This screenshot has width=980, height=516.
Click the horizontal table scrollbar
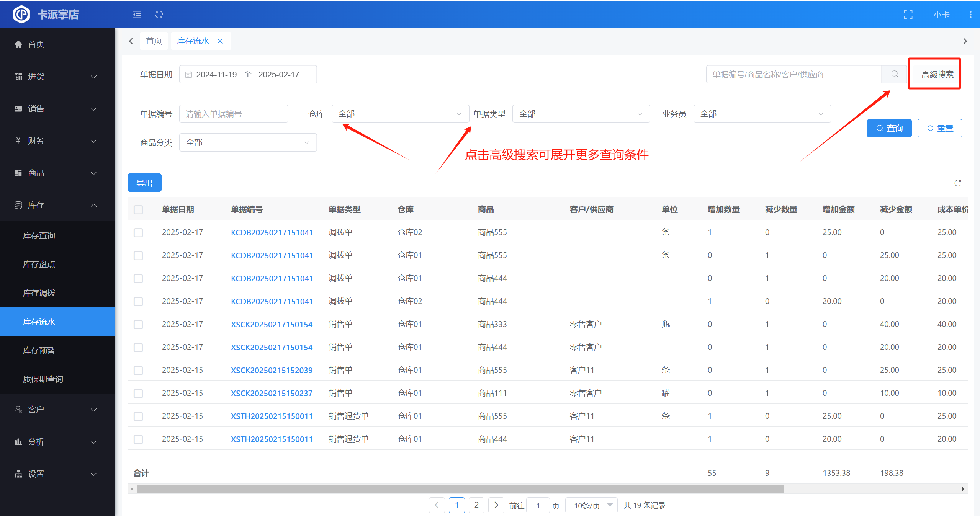[460, 489]
